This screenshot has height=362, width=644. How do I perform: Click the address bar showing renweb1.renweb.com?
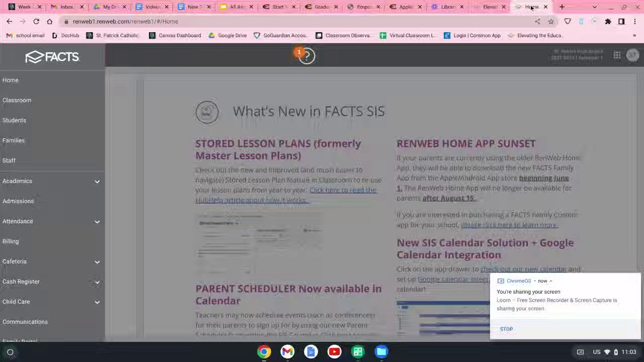[x=297, y=22]
